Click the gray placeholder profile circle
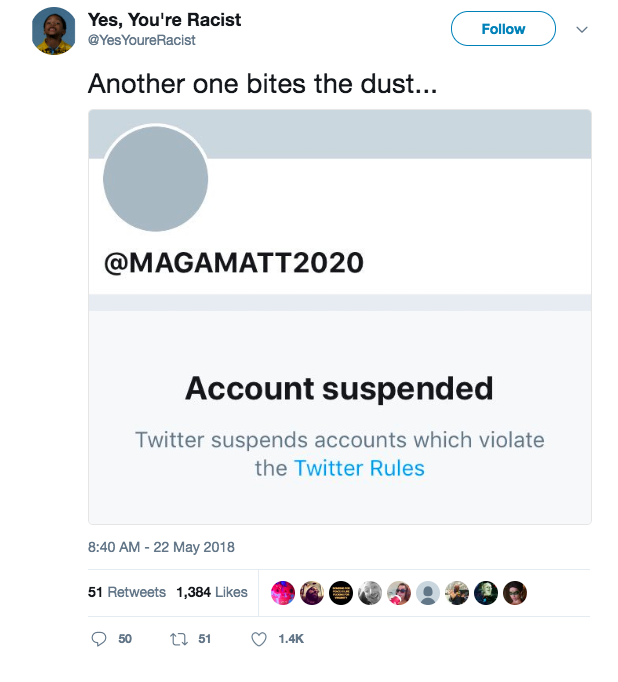Viewport: 618px width, 682px height. (155, 180)
